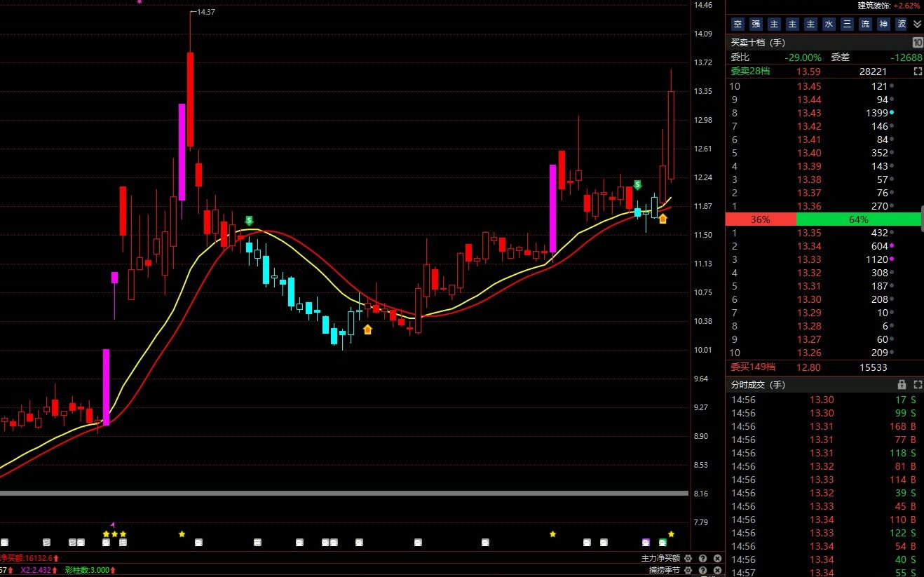Click the green $ sell marker near 12.24
Viewport: 924px width, 577px height.
pos(637,184)
